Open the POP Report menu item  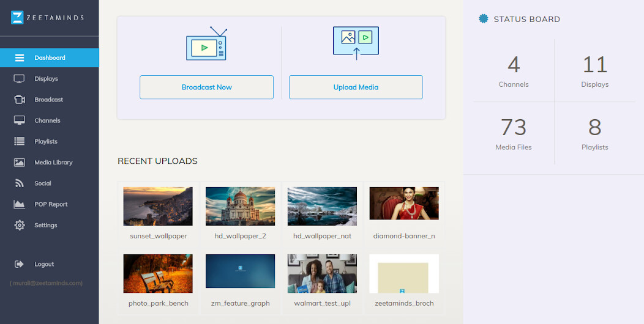click(50, 204)
